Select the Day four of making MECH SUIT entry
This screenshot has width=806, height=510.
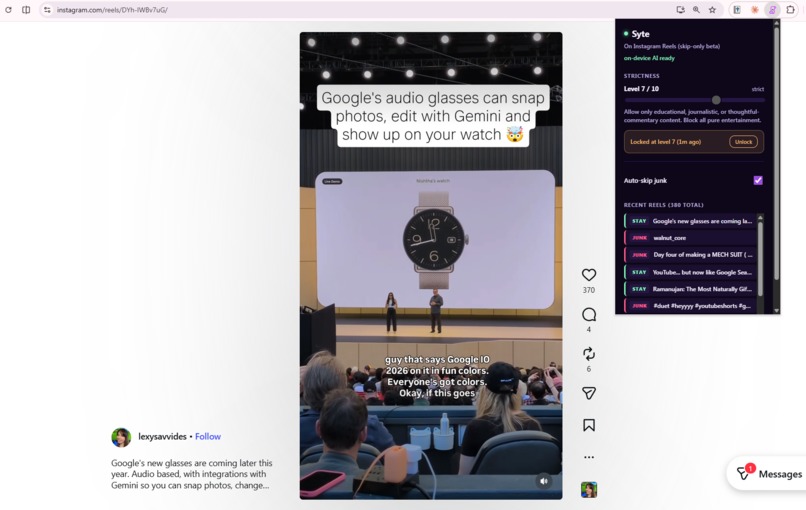point(690,255)
